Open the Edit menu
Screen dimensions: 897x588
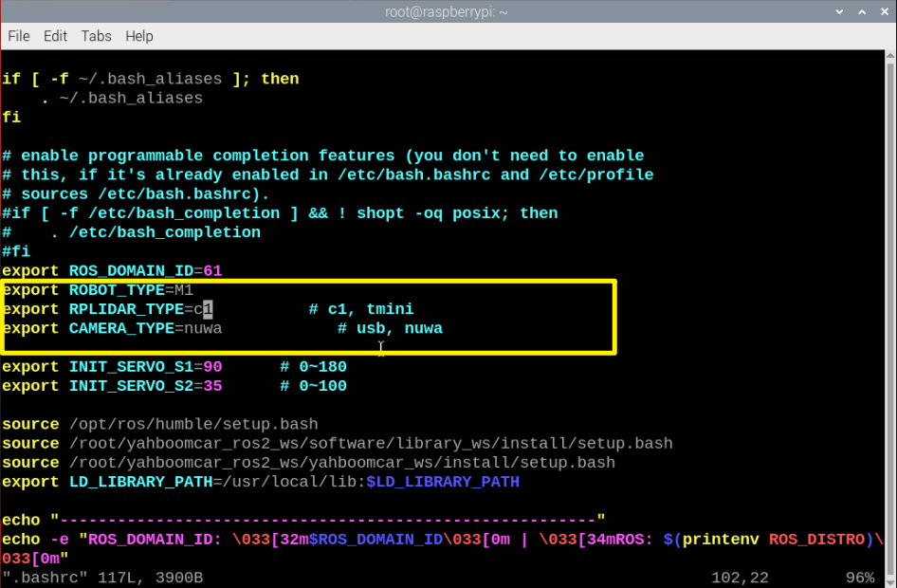tap(56, 36)
